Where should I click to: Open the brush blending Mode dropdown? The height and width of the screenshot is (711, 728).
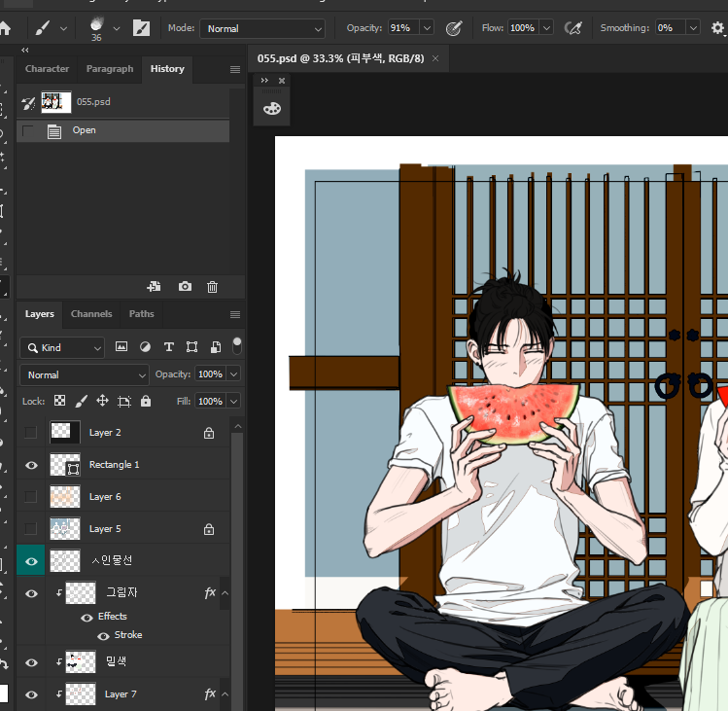[x=262, y=28]
